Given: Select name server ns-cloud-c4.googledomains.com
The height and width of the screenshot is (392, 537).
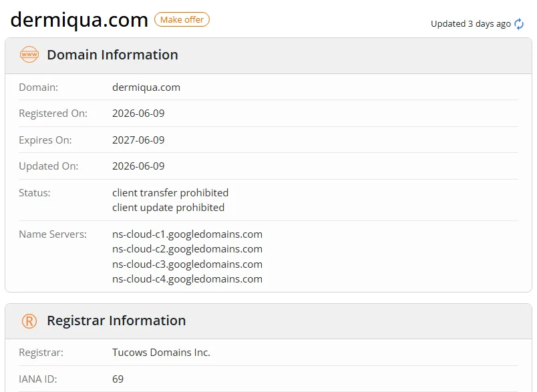Looking at the screenshot, I should click(x=187, y=279).
